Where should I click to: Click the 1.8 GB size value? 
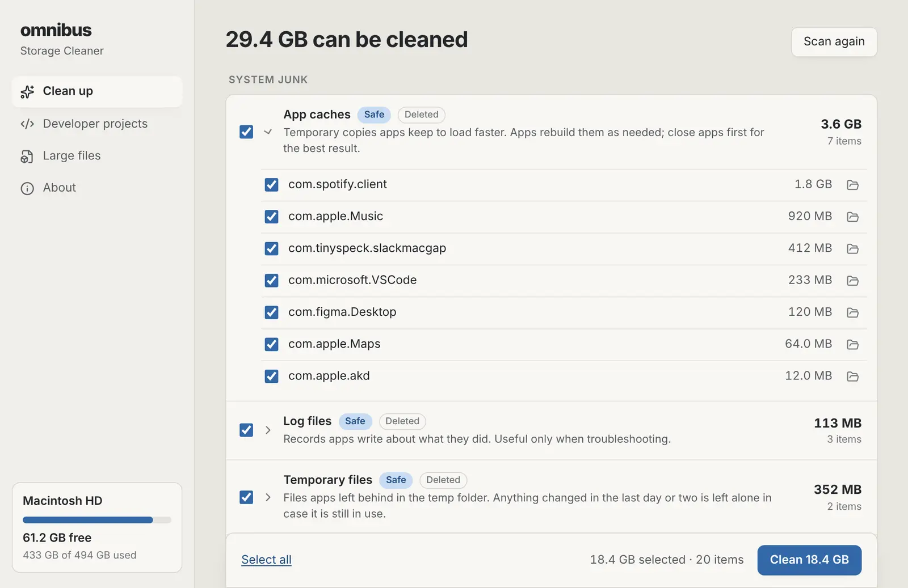(x=813, y=184)
